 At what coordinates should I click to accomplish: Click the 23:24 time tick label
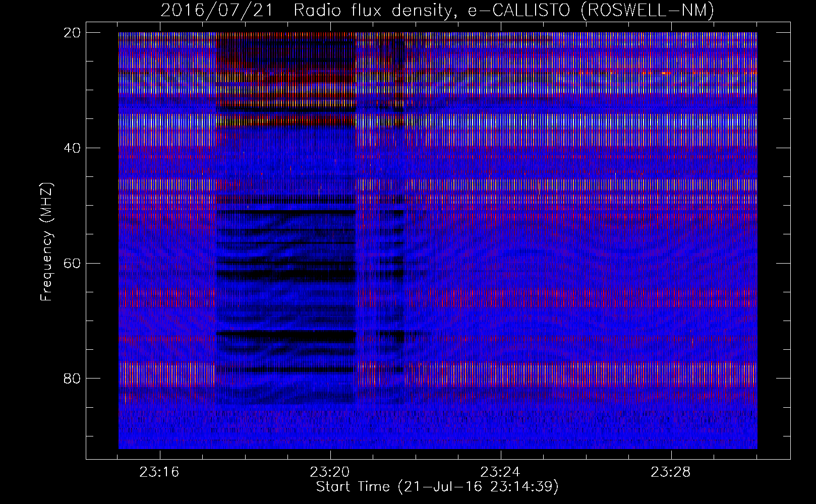(500, 472)
